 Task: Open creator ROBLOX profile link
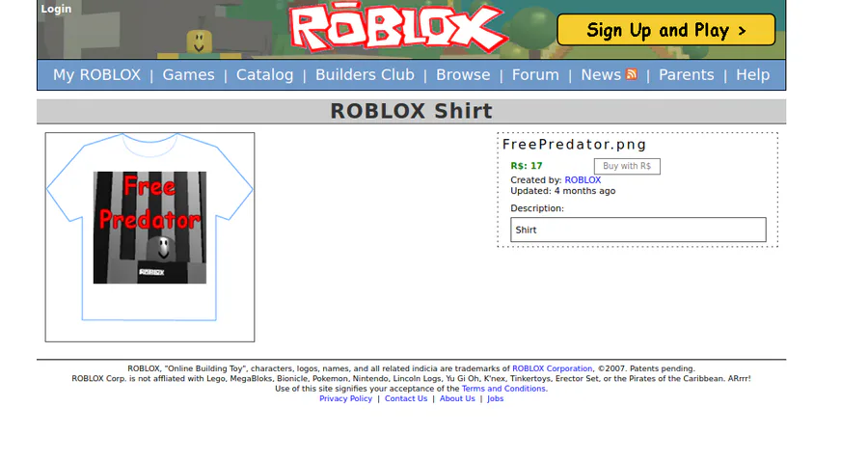583,179
